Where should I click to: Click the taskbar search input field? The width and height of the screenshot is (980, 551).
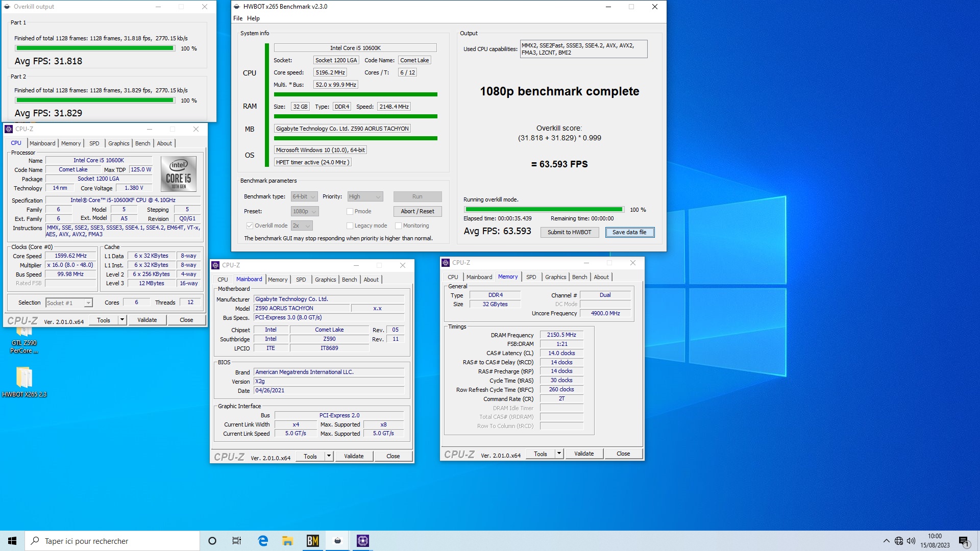112,541
